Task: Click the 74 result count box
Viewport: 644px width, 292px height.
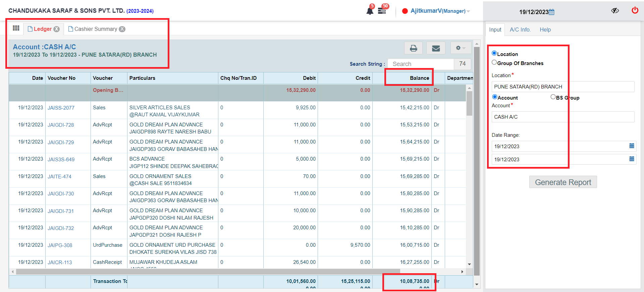Action: pyautogui.click(x=463, y=64)
